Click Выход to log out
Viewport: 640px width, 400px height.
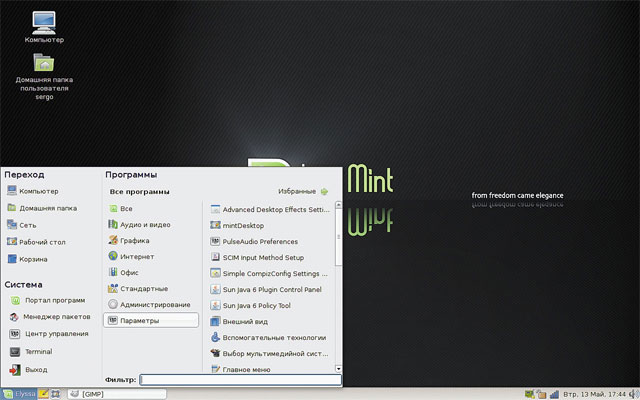click(29, 370)
